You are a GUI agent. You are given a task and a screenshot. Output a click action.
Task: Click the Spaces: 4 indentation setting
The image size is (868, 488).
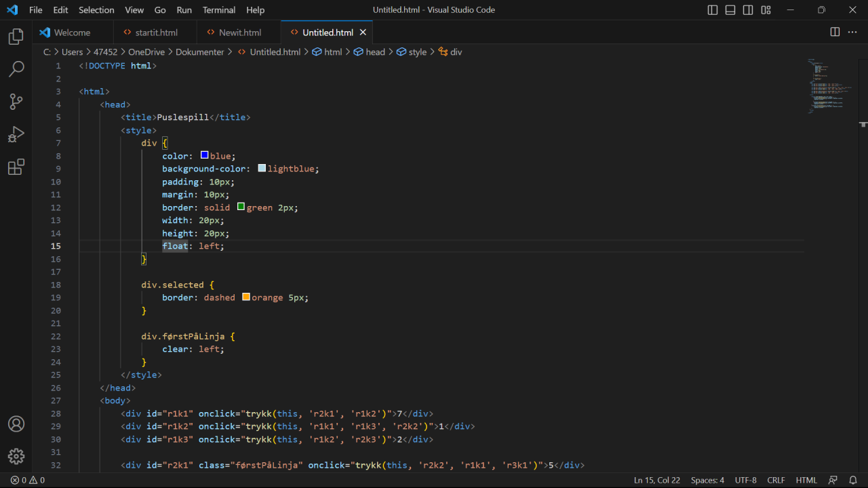pos(707,480)
